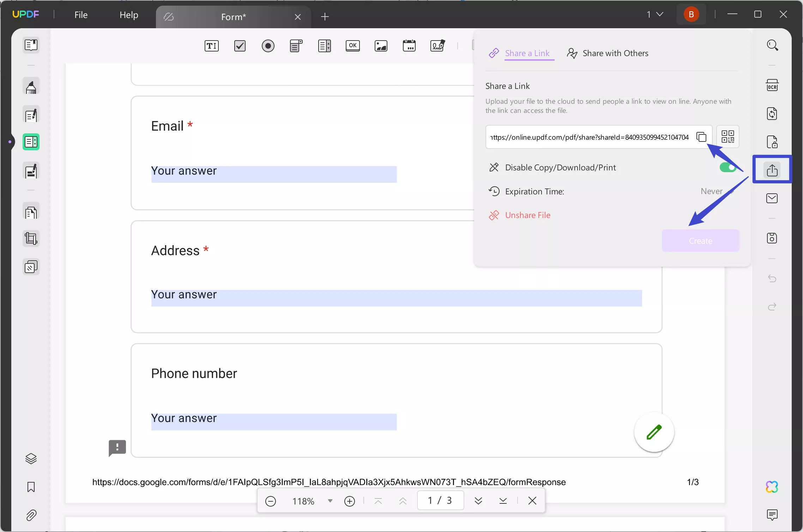Add a List Box form element
The image size is (803, 532).
325,46
